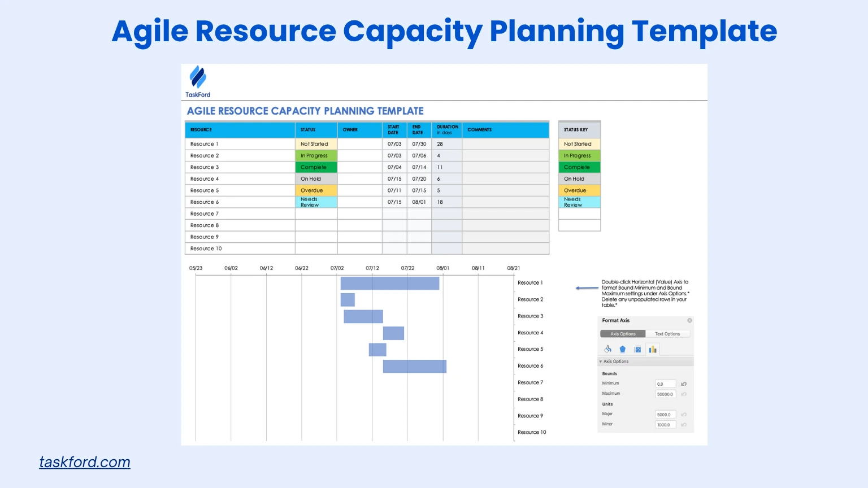Viewport: 868px width, 488px height.
Task: Click the Minimum bounds input field
Action: point(665,384)
